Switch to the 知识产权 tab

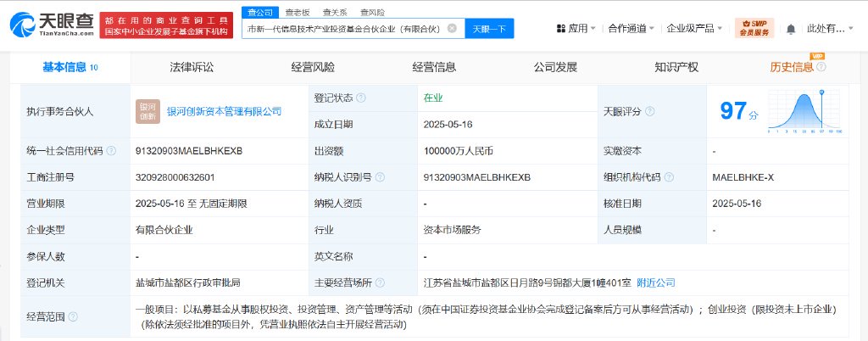pyautogui.click(x=676, y=67)
